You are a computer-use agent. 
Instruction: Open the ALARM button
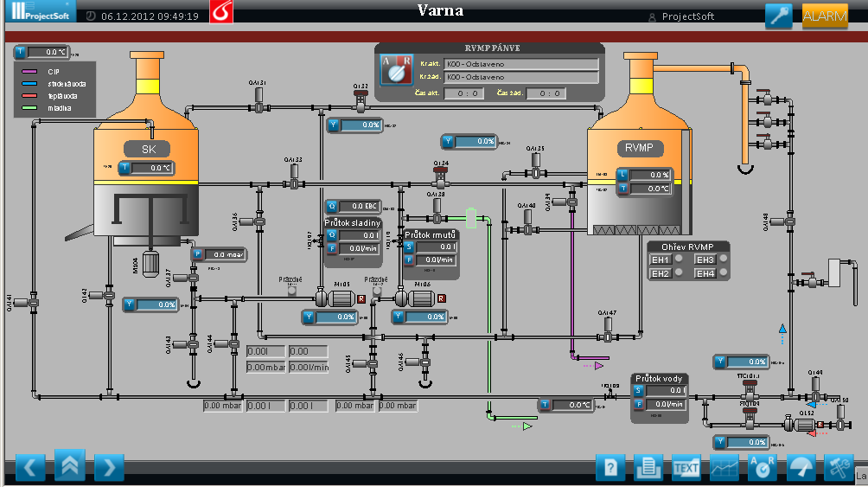(825, 16)
